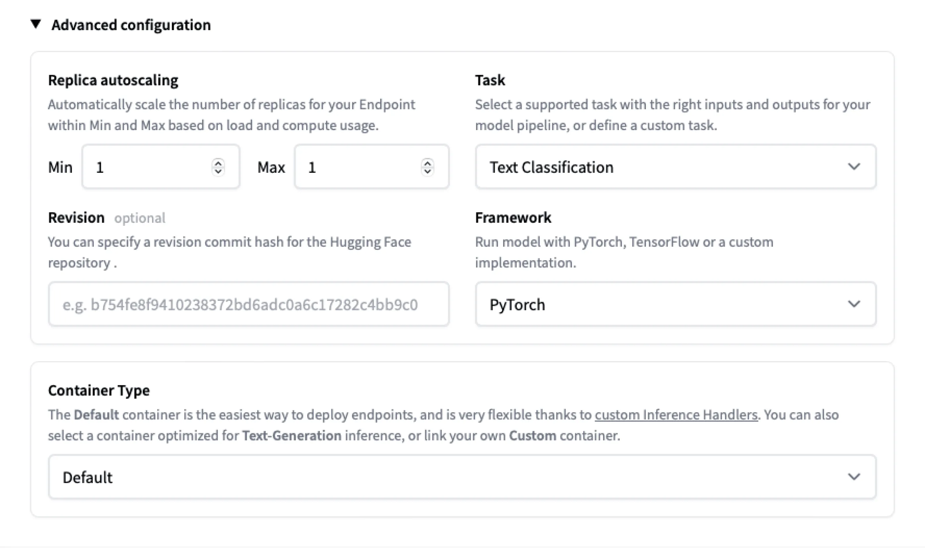The height and width of the screenshot is (560, 925).
Task: Click the Container Type heading
Action: pos(99,390)
